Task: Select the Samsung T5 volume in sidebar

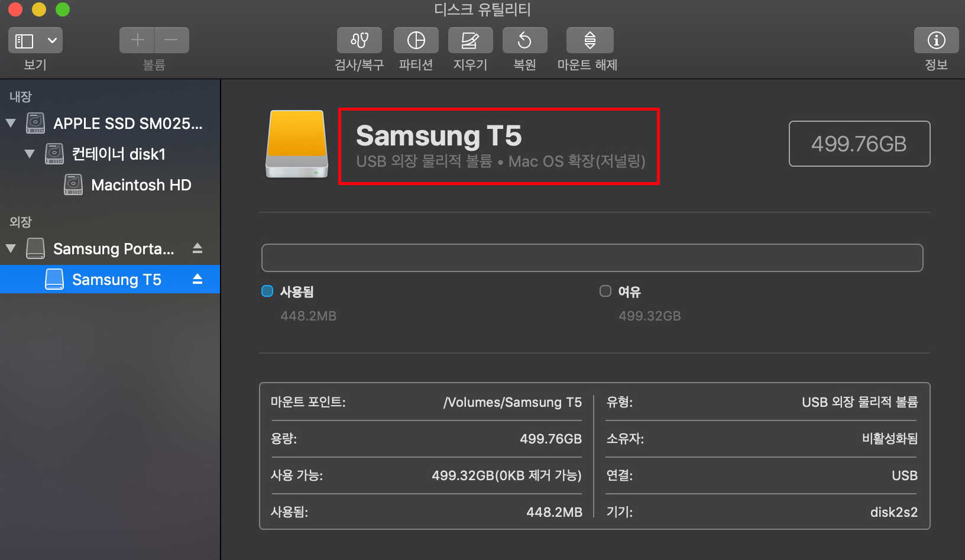Action: [x=110, y=279]
